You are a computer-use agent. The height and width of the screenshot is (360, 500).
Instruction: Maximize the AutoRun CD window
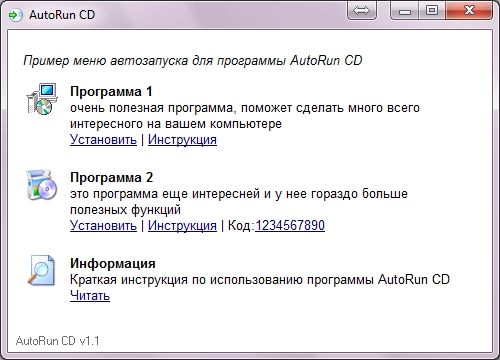click(432, 11)
